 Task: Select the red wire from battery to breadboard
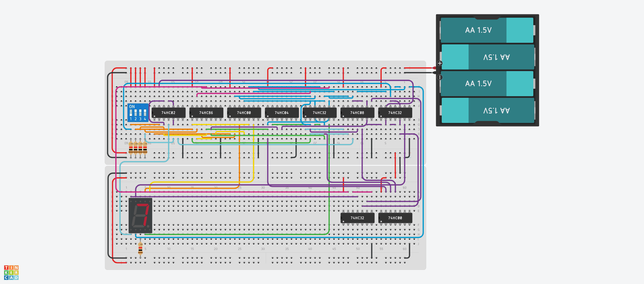click(419, 68)
